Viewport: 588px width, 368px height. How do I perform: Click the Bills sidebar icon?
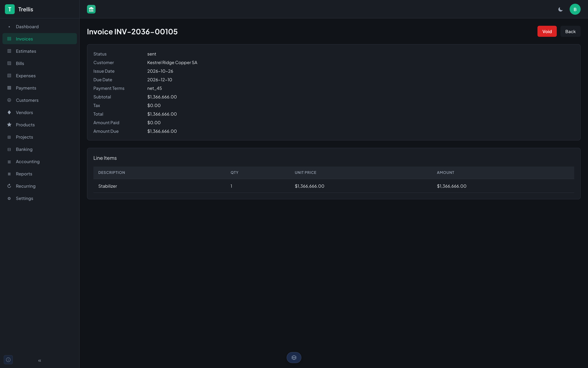tap(9, 63)
